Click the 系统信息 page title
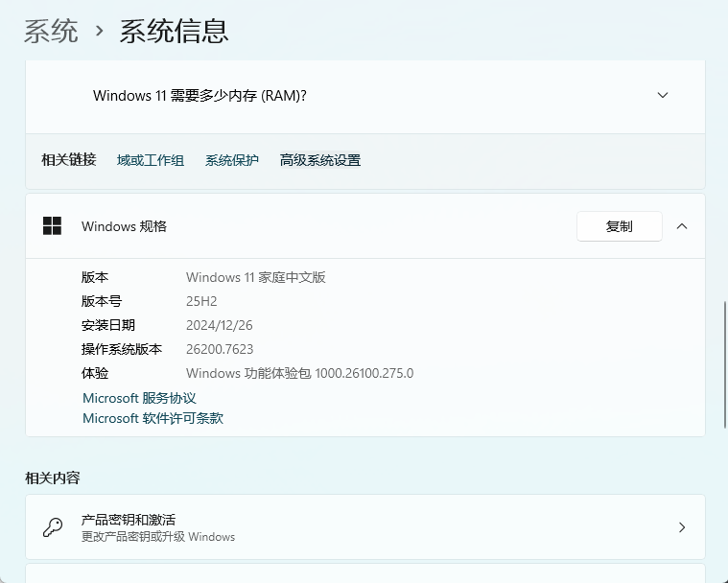Viewport: 728px width, 583px height. coord(174,32)
